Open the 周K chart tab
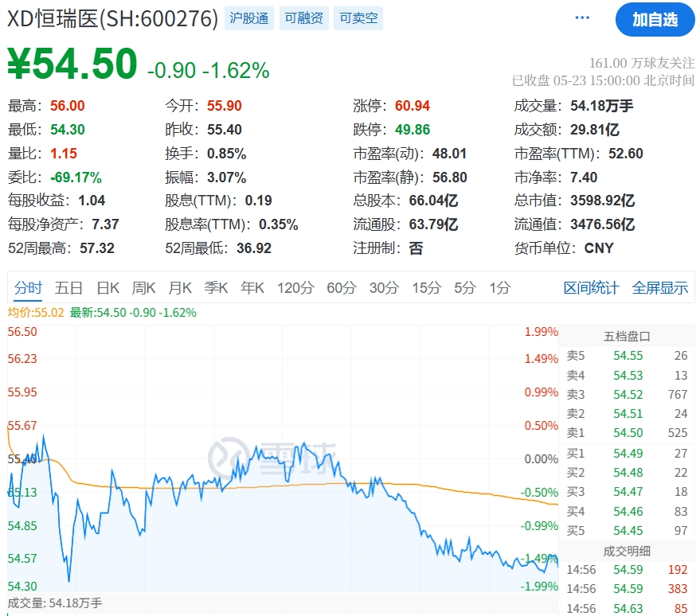The image size is (696, 616). click(144, 288)
